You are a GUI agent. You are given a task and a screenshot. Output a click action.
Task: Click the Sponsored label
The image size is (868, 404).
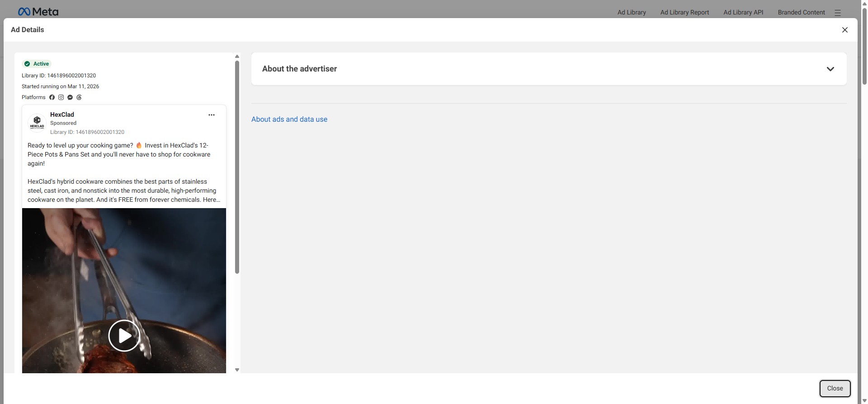point(63,123)
